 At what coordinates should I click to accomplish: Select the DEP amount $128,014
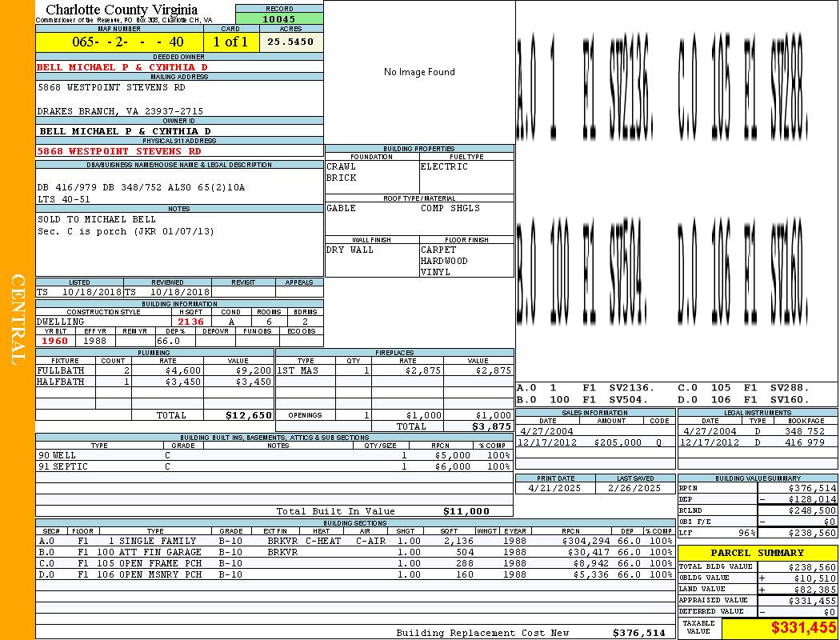pos(812,500)
